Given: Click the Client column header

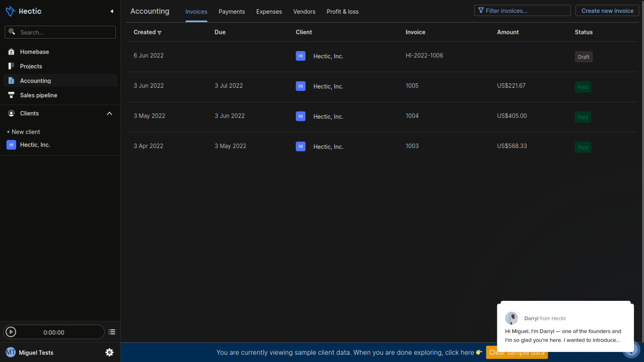Looking at the screenshot, I should [304, 32].
